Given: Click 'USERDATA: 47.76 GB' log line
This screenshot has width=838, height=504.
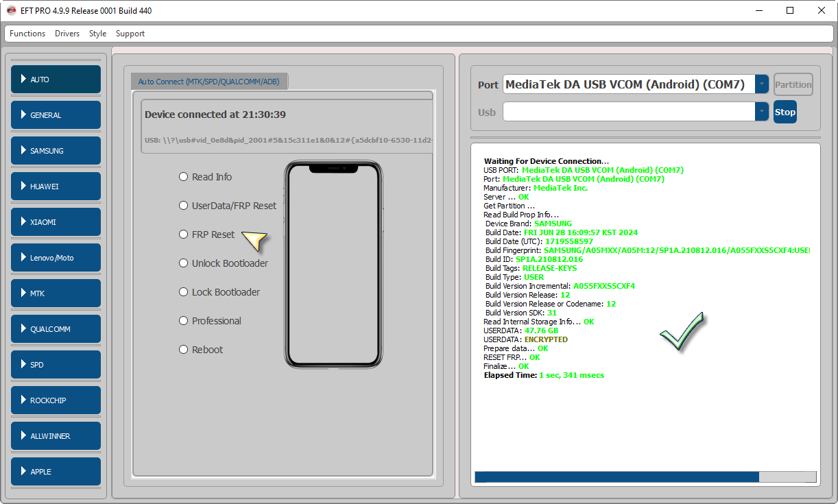Looking at the screenshot, I should click(x=521, y=331).
